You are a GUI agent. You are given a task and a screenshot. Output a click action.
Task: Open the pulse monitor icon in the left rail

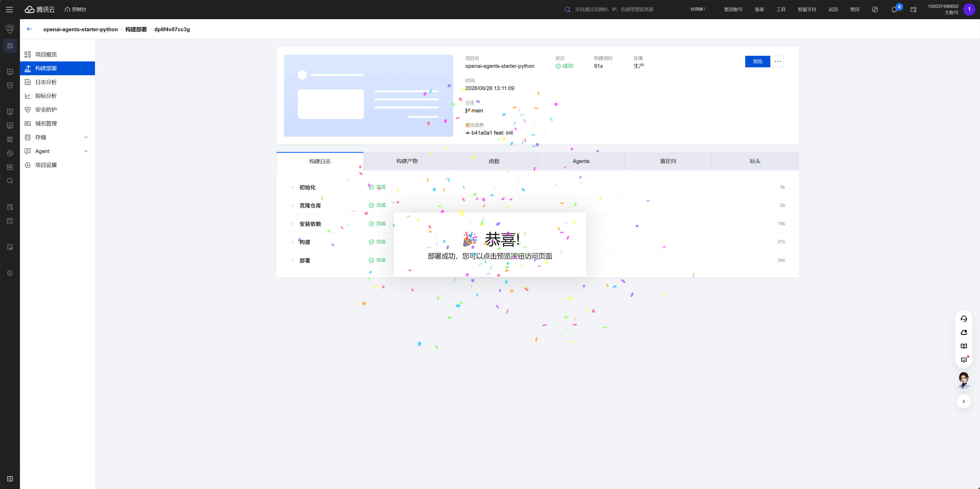(x=10, y=153)
